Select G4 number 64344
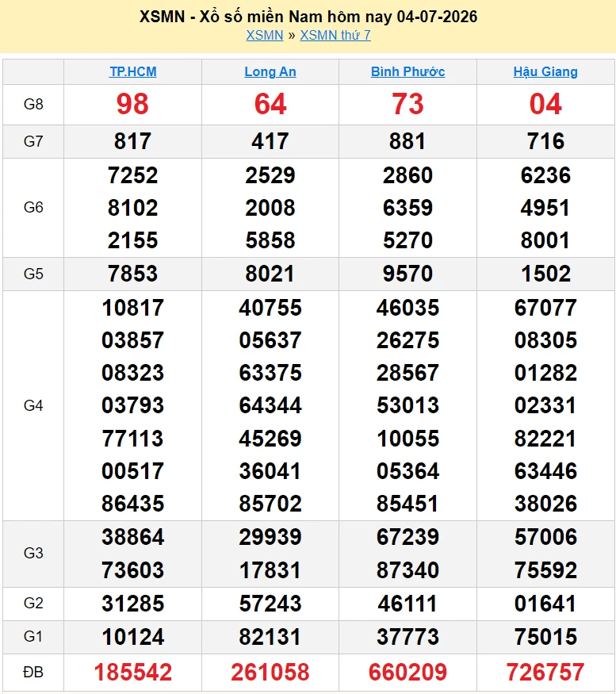This screenshot has width=616, height=694. 270,405
